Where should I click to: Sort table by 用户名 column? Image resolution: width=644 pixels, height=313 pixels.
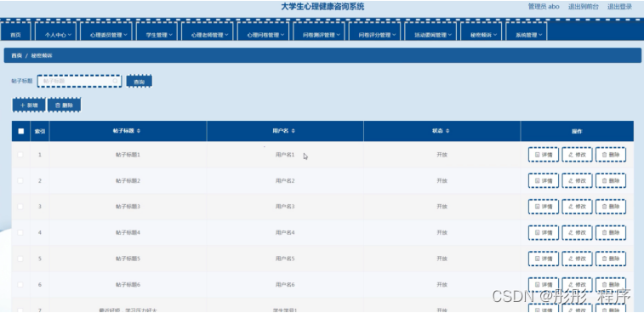click(x=294, y=131)
